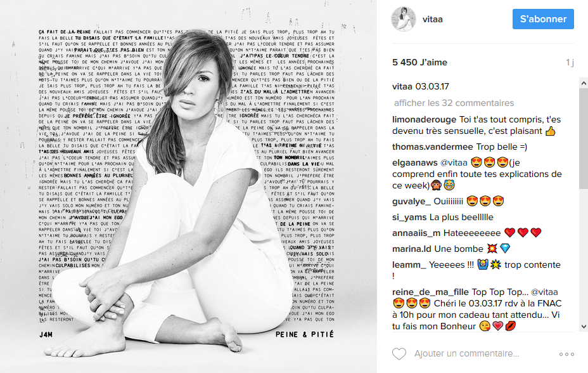Like the post with the heart icon
The width and height of the screenshot is (588, 373).
[x=399, y=354]
